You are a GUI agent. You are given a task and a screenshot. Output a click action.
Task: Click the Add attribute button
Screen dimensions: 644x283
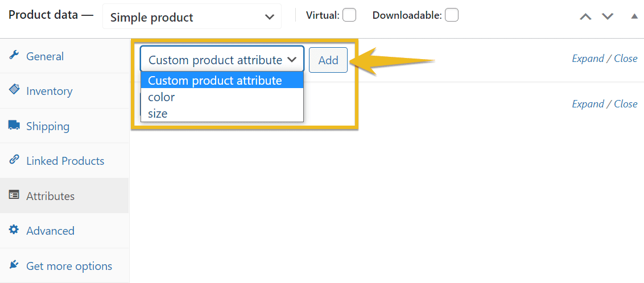tap(328, 60)
